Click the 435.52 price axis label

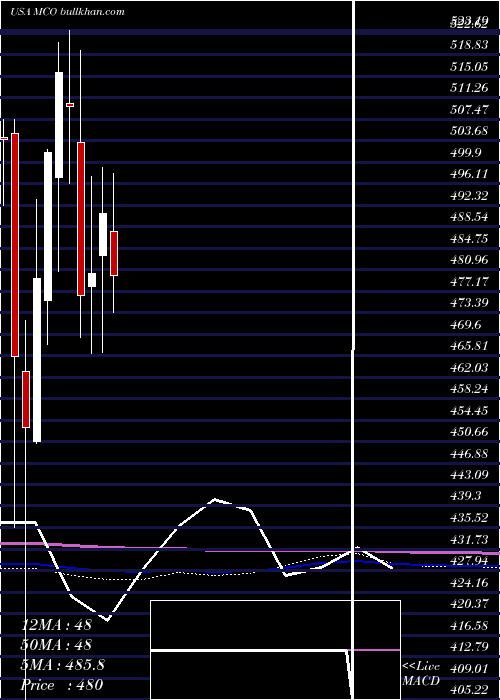coord(469,519)
